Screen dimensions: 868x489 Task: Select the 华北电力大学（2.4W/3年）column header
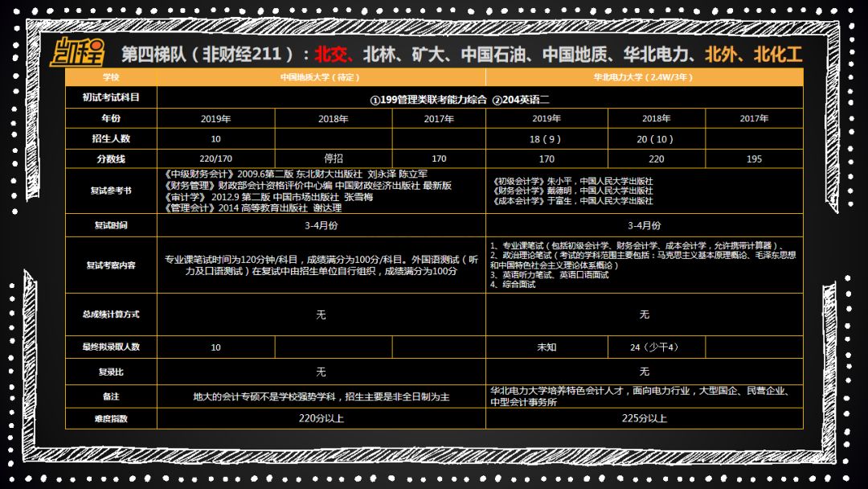pos(644,77)
